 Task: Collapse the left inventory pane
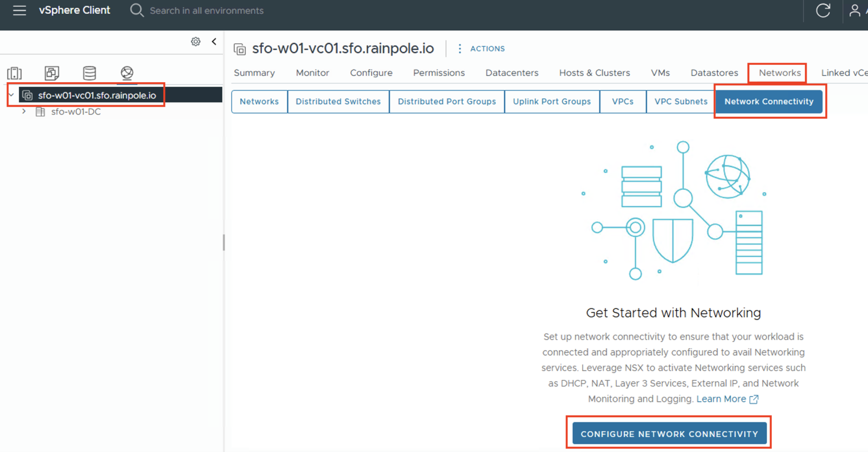pyautogui.click(x=214, y=41)
